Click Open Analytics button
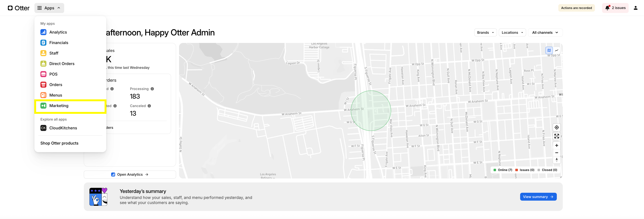644x219 pixels. click(130, 175)
